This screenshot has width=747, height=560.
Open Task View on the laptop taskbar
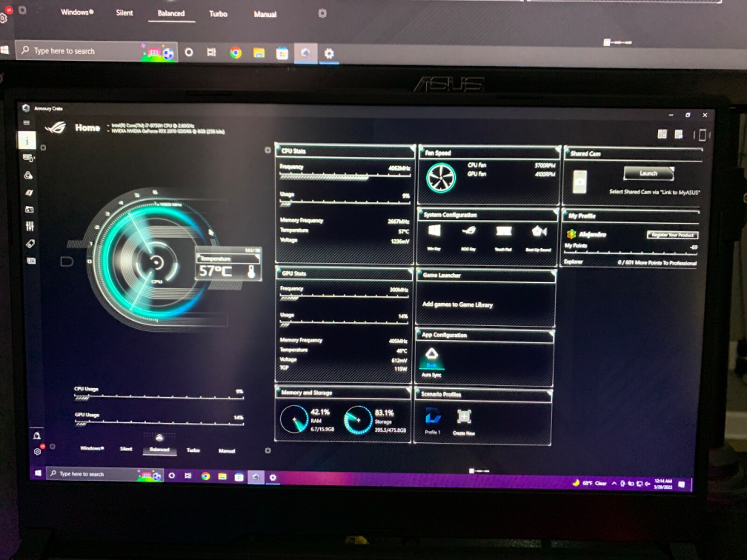(188, 476)
